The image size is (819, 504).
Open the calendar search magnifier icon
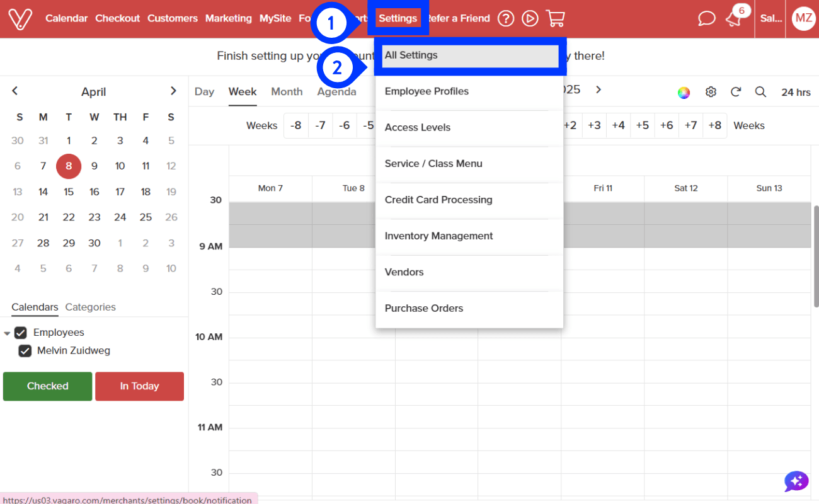760,92
